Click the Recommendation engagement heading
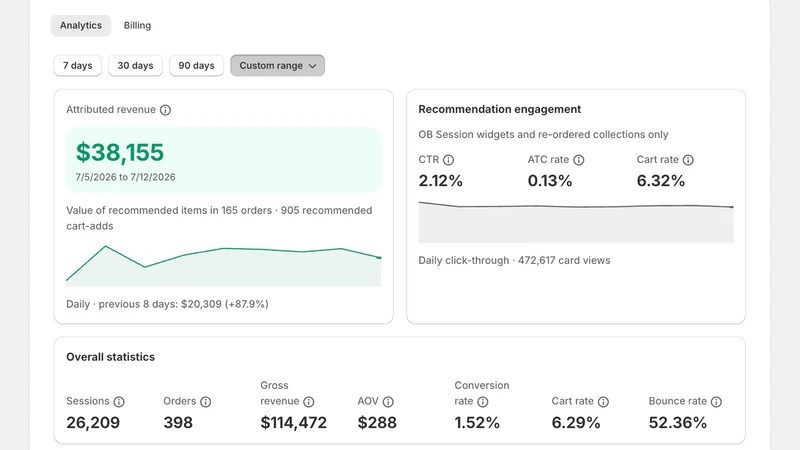Image resolution: width=800 pixels, height=450 pixels. [499, 109]
